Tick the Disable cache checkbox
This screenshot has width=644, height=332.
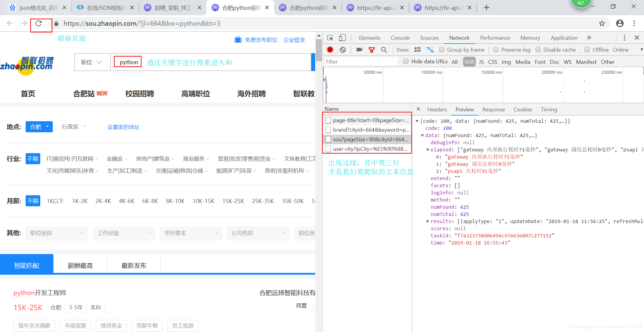tap(538, 50)
